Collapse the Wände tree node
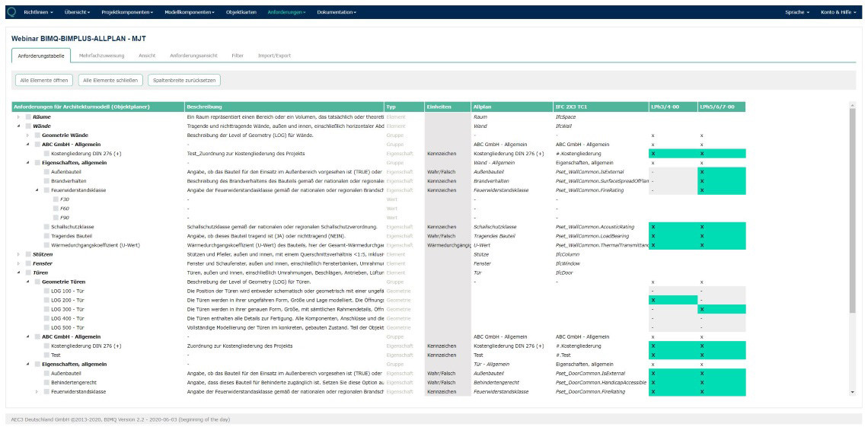The height and width of the screenshot is (427, 868). (x=18, y=126)
